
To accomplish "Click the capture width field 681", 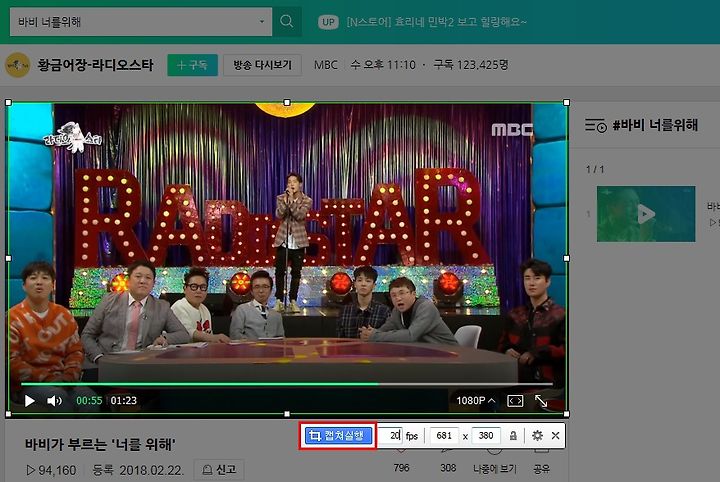I will pyautogui.click(x=444, y=436).
